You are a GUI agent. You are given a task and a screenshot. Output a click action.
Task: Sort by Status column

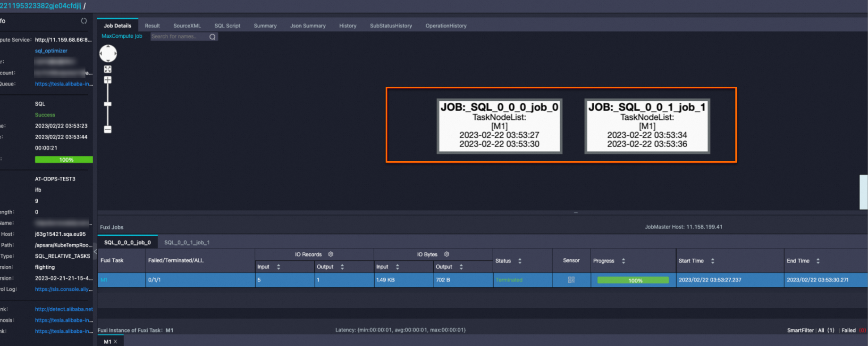[x=520, y=261]
